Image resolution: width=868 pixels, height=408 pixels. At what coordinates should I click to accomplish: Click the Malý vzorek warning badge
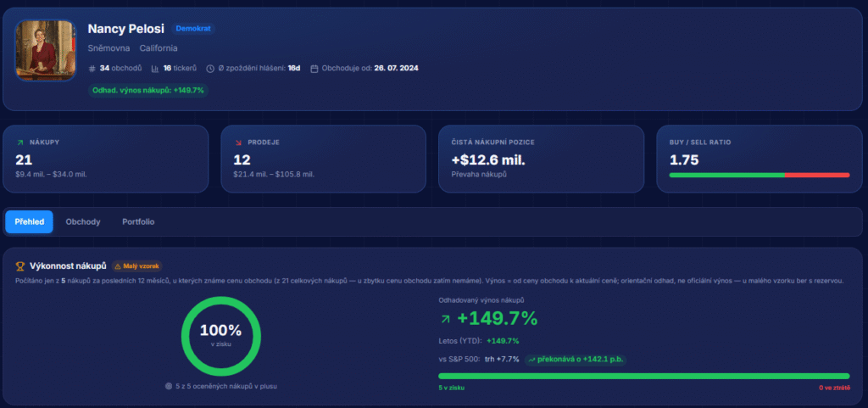(136, 266)
